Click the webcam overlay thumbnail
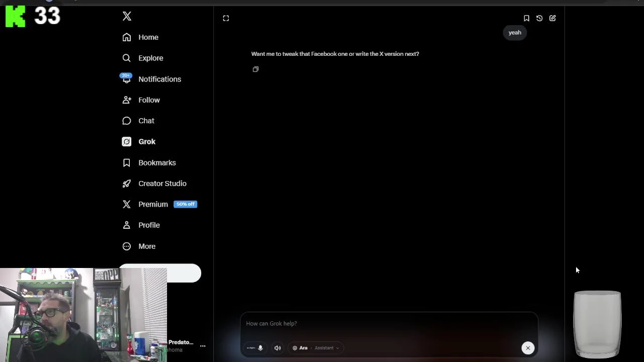 (x=84, y=315)
